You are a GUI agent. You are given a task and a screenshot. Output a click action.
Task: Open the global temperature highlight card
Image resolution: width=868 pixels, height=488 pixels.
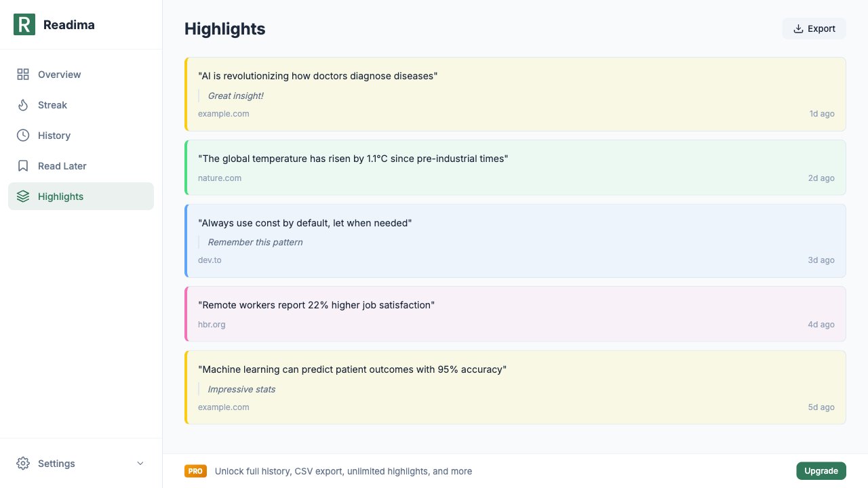515,167
